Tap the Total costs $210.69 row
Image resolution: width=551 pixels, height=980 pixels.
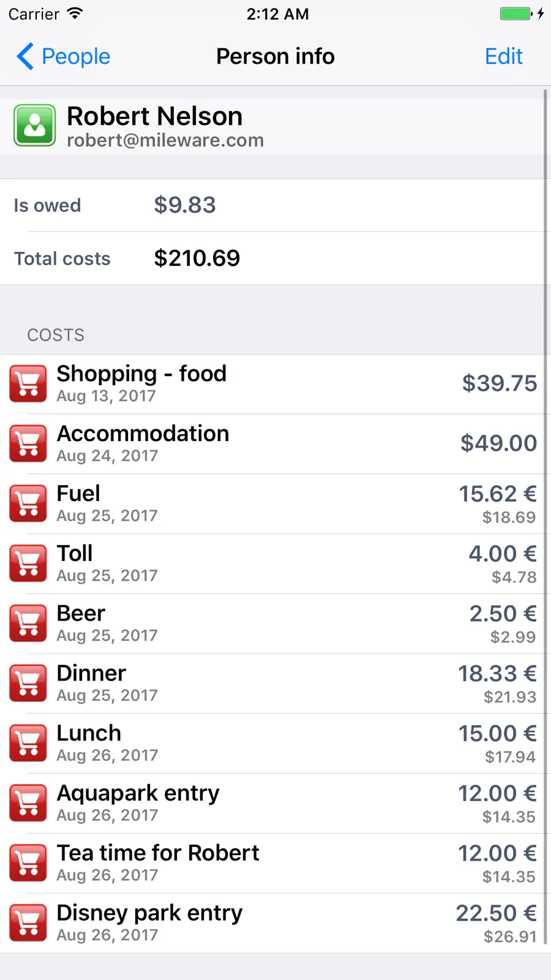click(x=275, y=258)
